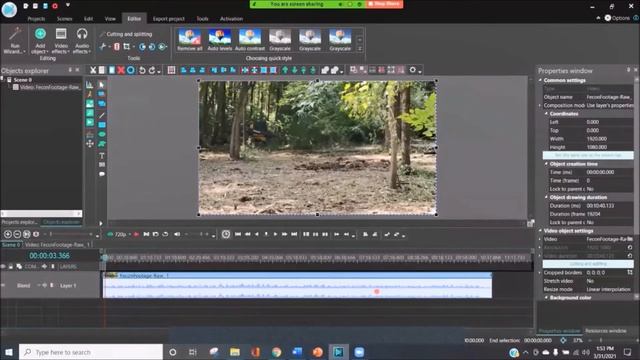Select the Scene 0 timeline tab
The height and width of the screenshot is (360, 640).
point(11,245)
